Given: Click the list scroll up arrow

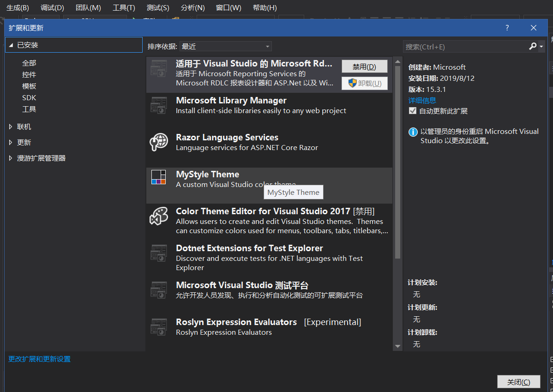Looking at the screenshot, I should tap(397, 62).
